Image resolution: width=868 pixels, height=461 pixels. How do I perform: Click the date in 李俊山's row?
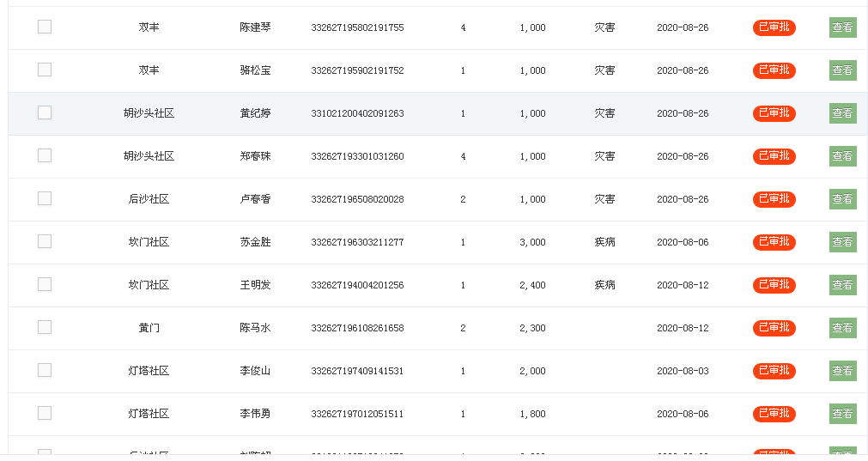coord(683,371)
